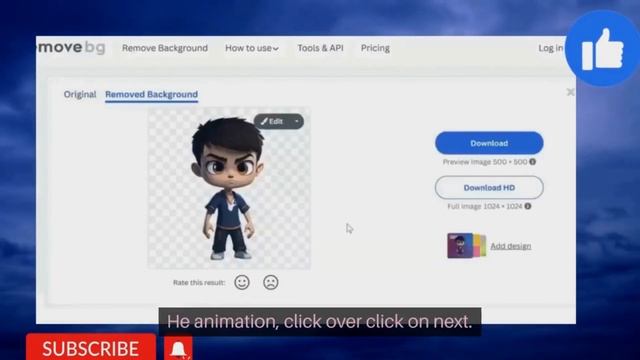Image resolution: width=640 pixels, height=360 pixels.
Task: Click the Log in link
Action: (x=550, y=48)
